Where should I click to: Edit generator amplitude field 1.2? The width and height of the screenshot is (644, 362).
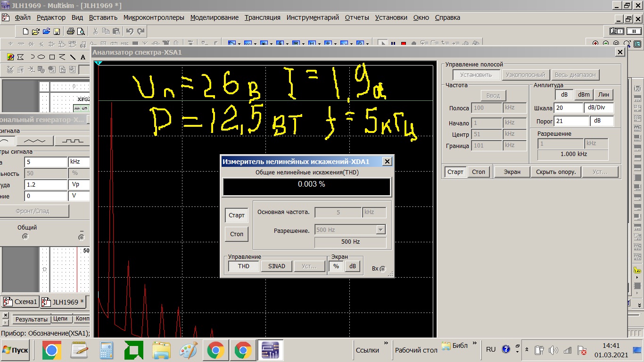coord(46,185)
